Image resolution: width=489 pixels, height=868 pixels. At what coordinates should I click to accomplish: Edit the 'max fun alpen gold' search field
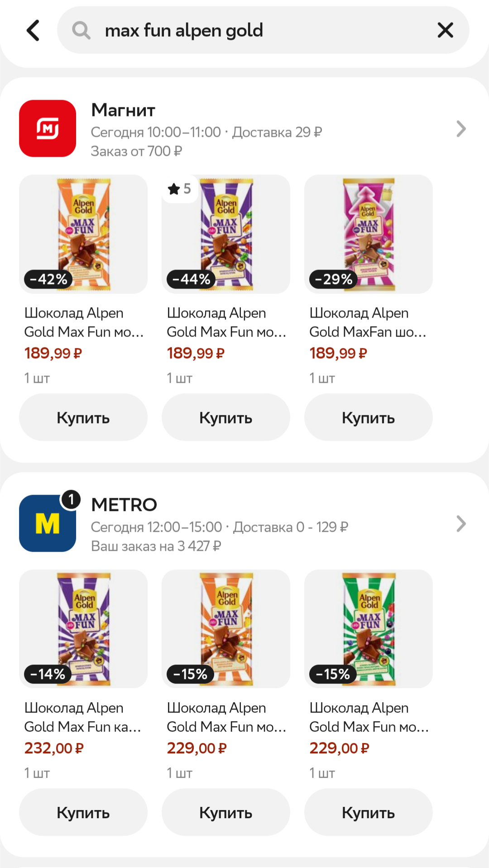254,30
